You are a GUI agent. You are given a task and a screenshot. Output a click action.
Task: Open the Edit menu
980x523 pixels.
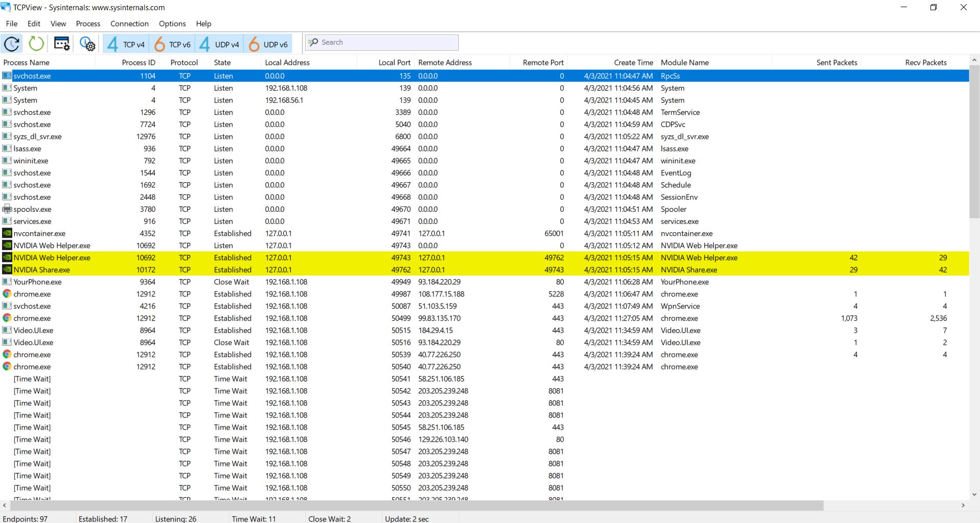point(34,23)
